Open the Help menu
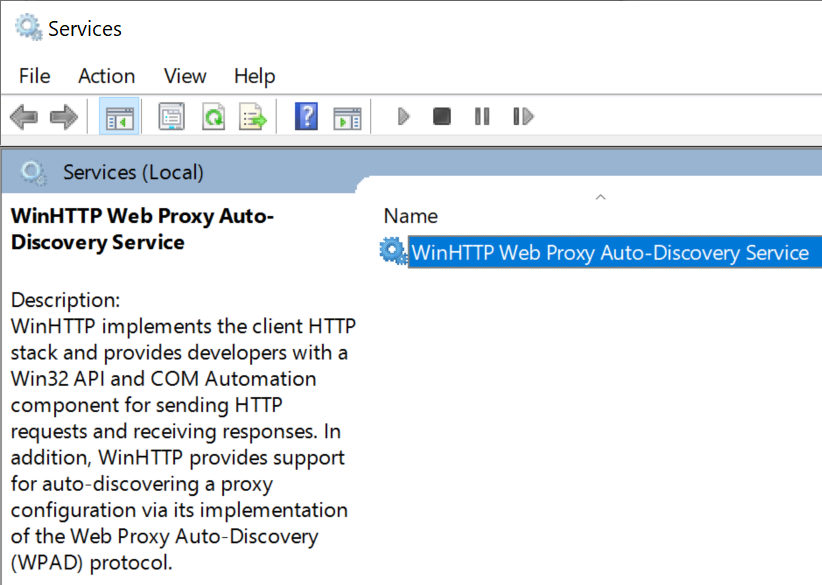This screenshot has height=585, width=822. [x=254, y=76]
